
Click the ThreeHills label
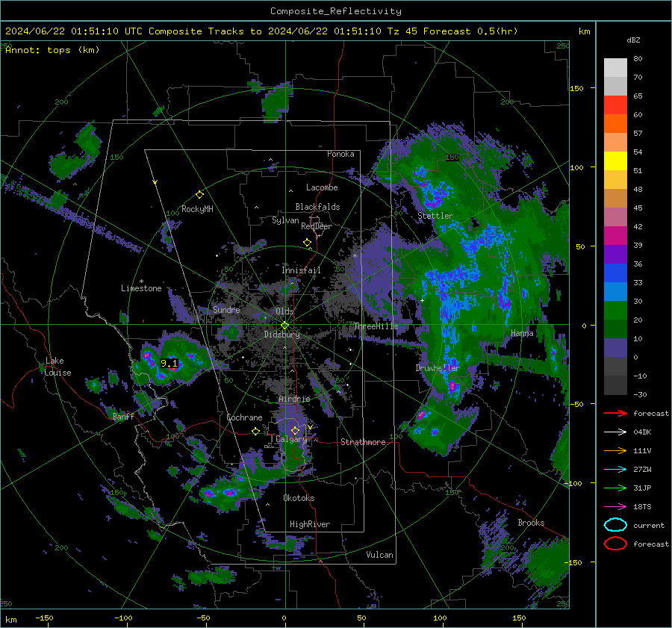[376, 326]
